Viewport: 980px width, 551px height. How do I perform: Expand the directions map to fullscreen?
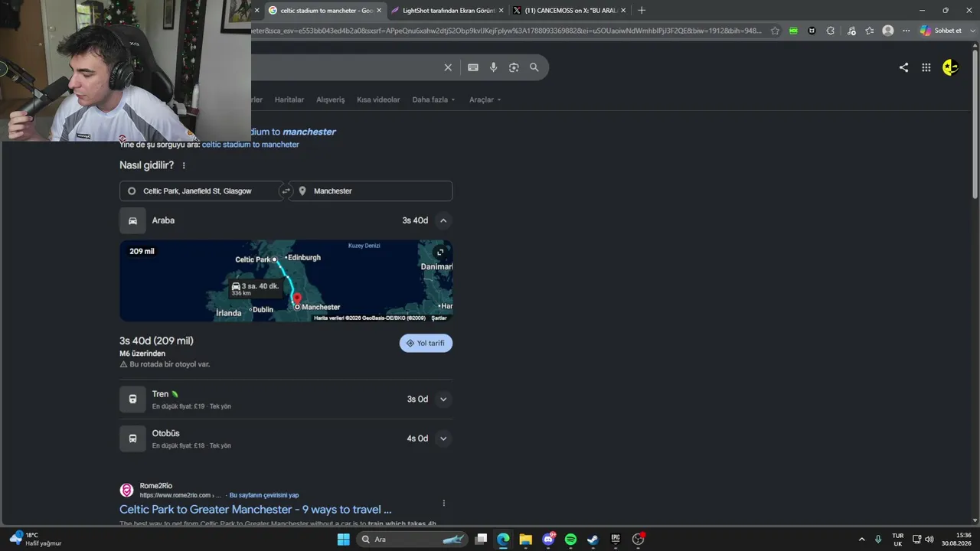point(440,253)
